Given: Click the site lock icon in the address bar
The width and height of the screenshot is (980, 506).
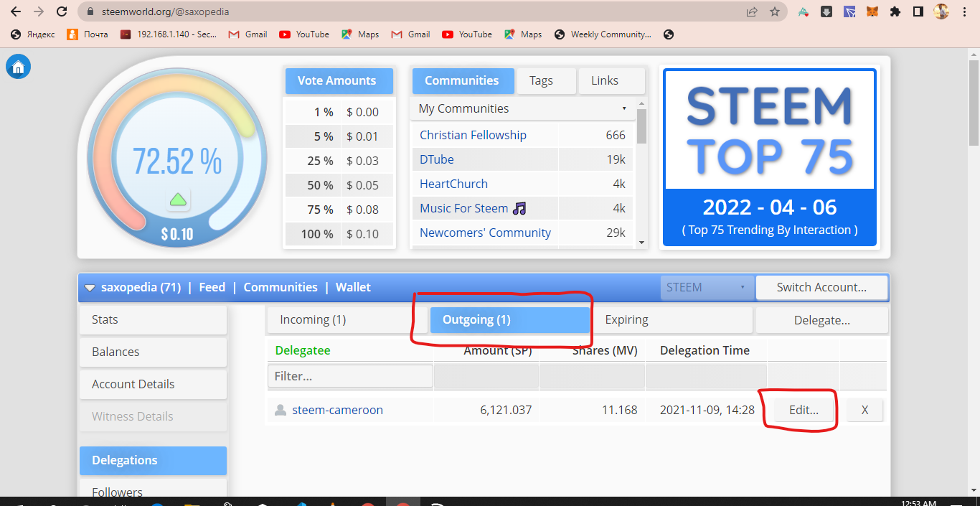Looking at the screenshot, I should click(90, 12).
